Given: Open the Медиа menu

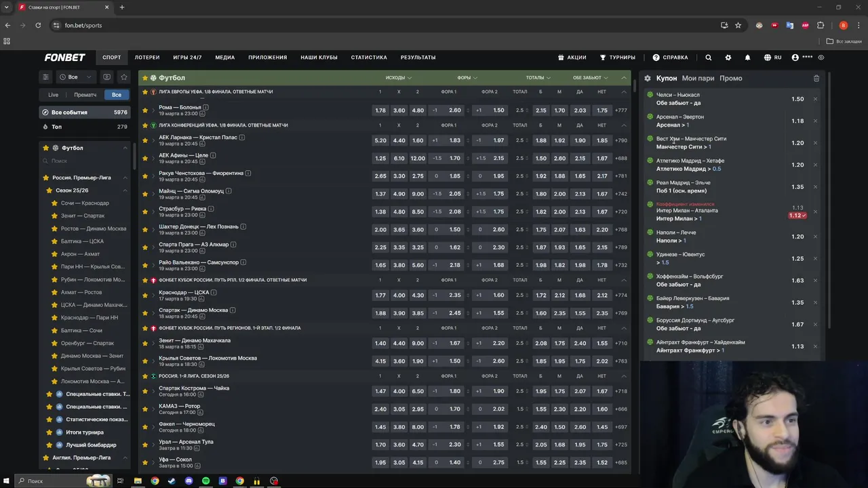Looking at the screenshot, I should pyautogui.click(x=225, y=58).
